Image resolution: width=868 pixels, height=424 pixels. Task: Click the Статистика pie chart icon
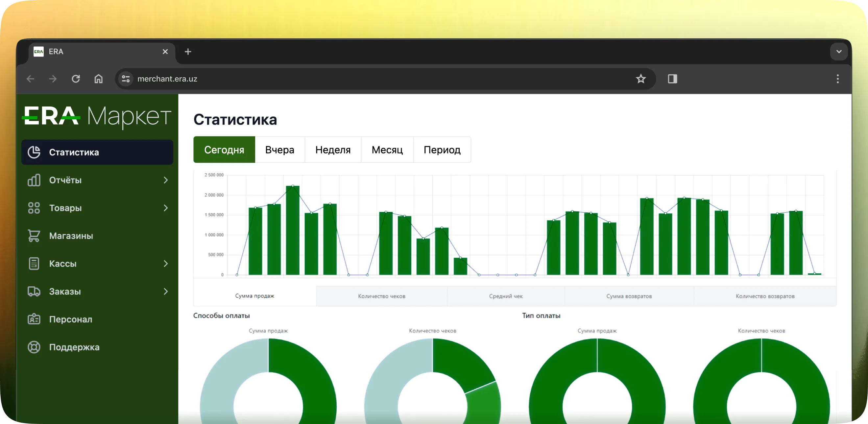pyautogui.click(x=34, y=152)
